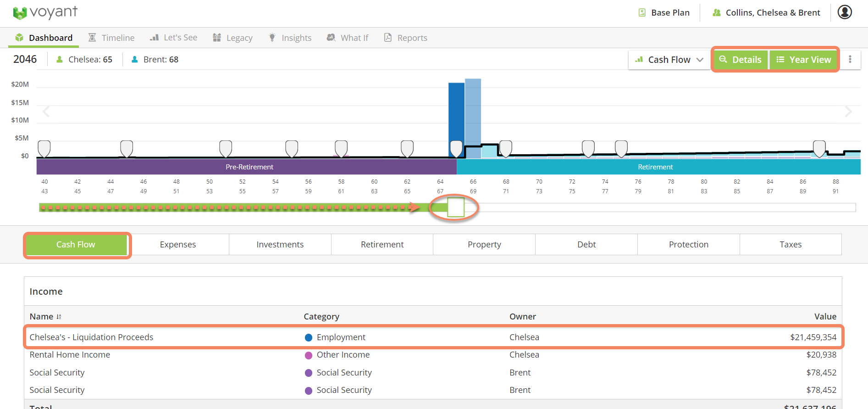Image resolution: width=868 pixels, height=409 pixels.
Task: Open the three-dot options menu
Action: 850,59
